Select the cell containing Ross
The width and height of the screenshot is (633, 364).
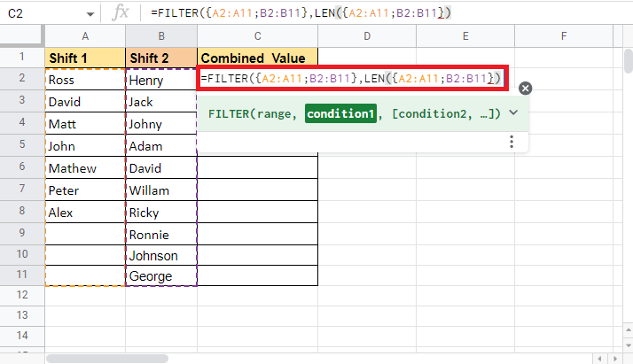pos(85,79)
